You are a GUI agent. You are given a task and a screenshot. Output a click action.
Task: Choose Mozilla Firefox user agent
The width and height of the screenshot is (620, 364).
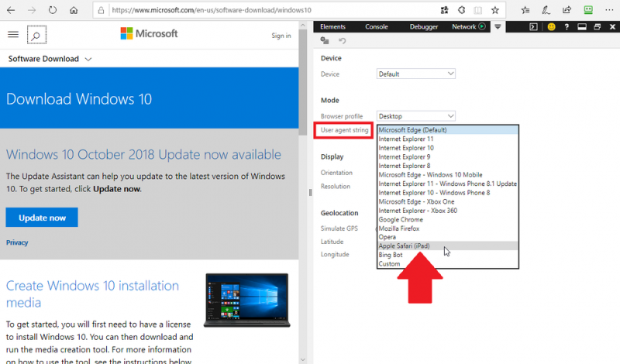point(448,228)
